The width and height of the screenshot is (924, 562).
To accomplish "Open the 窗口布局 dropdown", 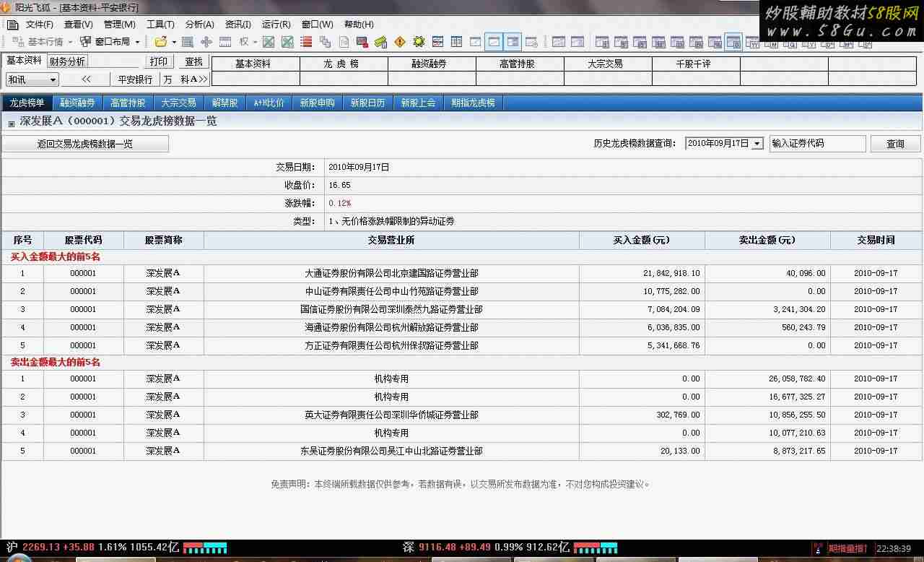I will (137, 42).
